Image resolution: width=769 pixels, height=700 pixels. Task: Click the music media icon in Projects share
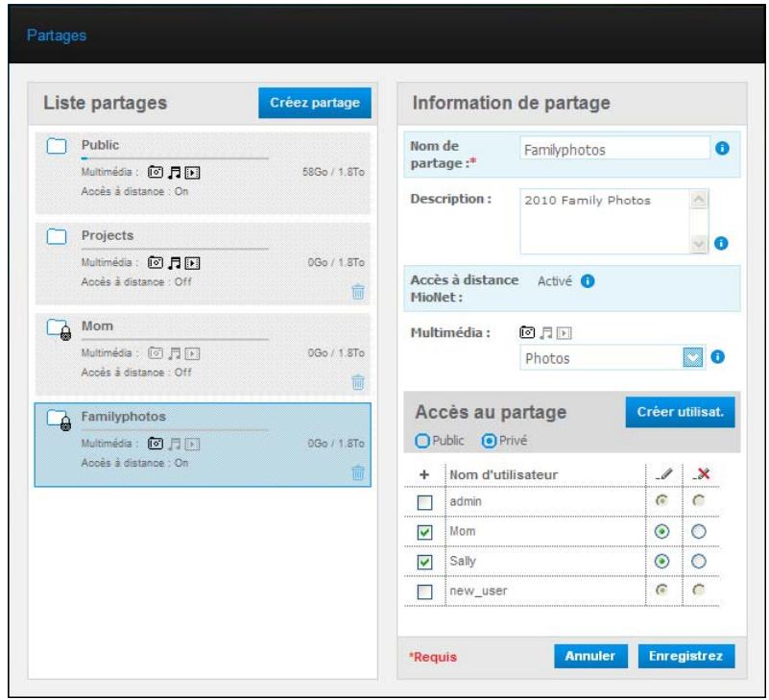click(x=174, y=263)
